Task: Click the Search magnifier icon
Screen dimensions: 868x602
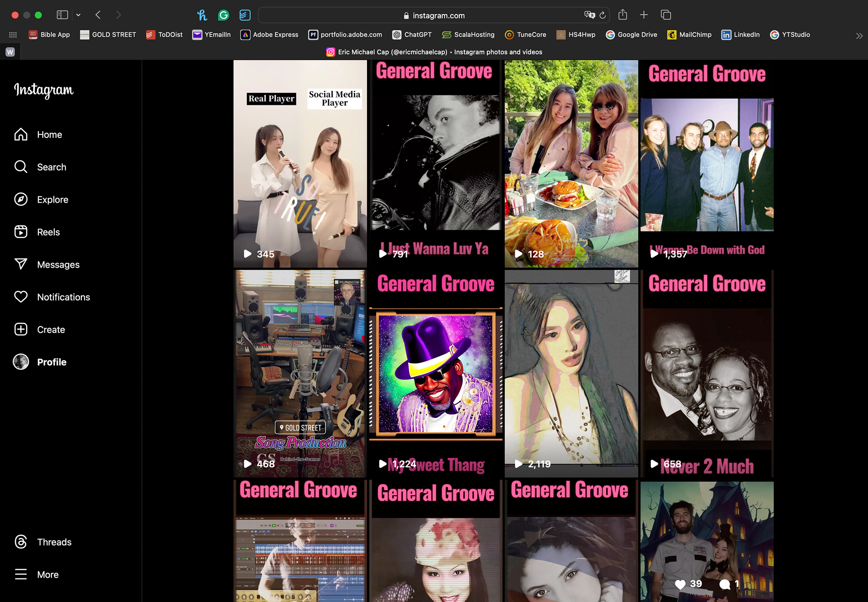Action: point(21,167)
